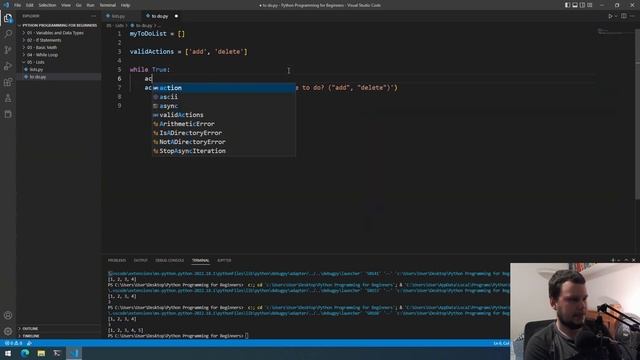Screen dimensions: 640x360
Task: Open the Terminal menu
Action: click(108, 5)
